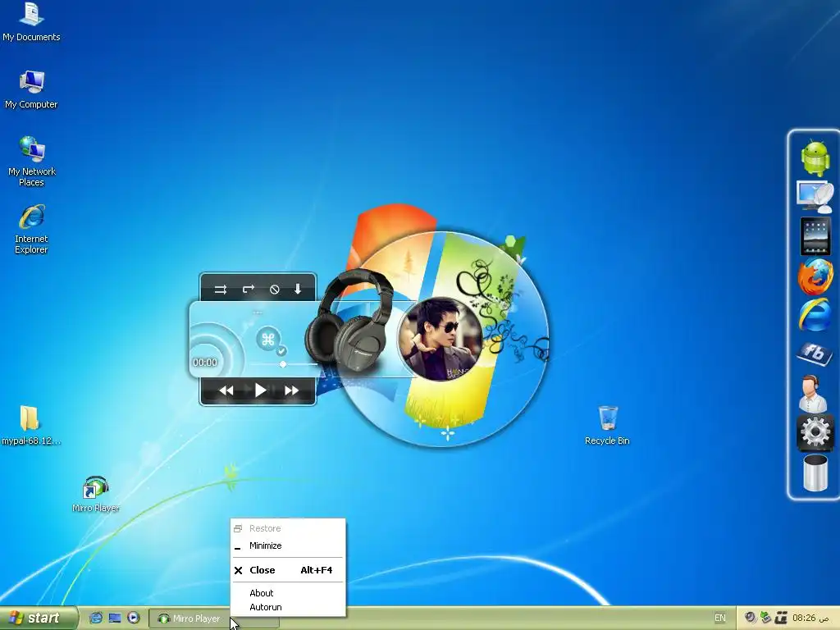The image size is (840, 630).
Task: Start playback with the play button
Action: pos(260,390)
